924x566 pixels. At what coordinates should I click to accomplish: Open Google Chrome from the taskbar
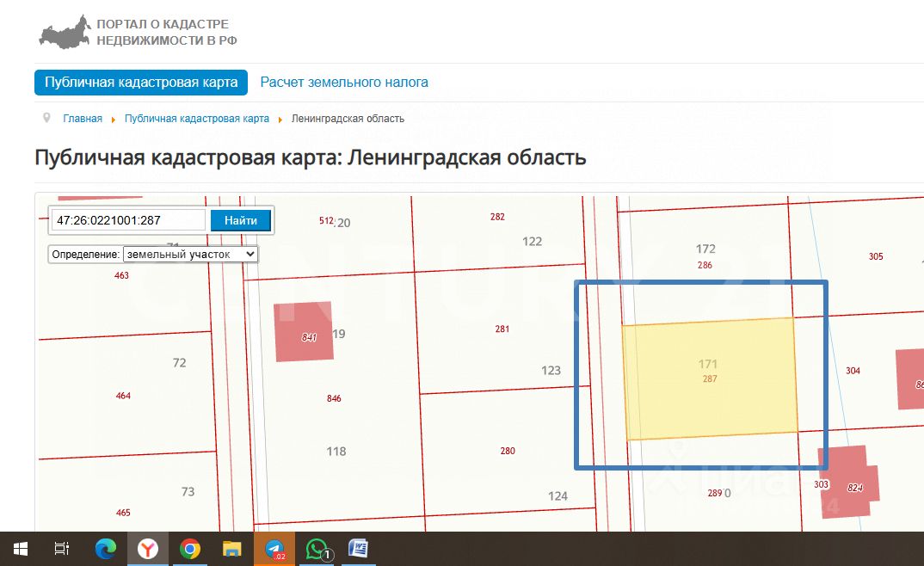pyautogui.click(x=190, y=549)
